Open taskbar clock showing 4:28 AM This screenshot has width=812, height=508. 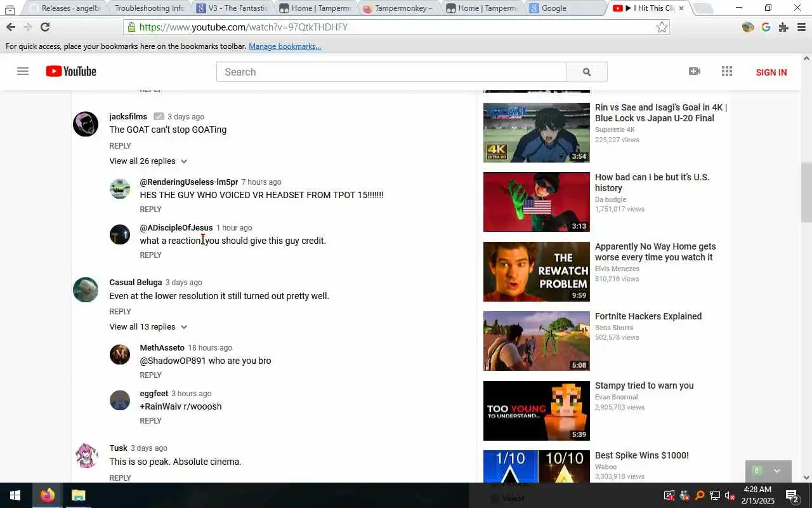coord(757,495)
